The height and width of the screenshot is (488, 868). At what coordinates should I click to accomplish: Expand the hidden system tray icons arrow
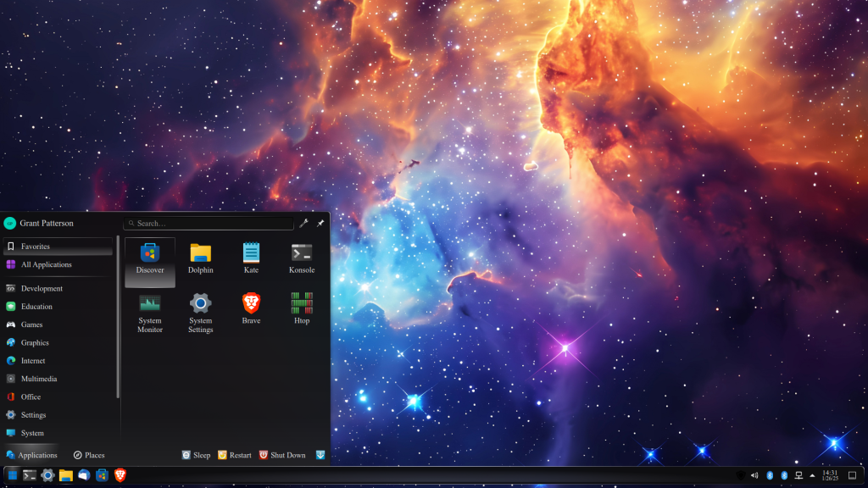[813, 475]
